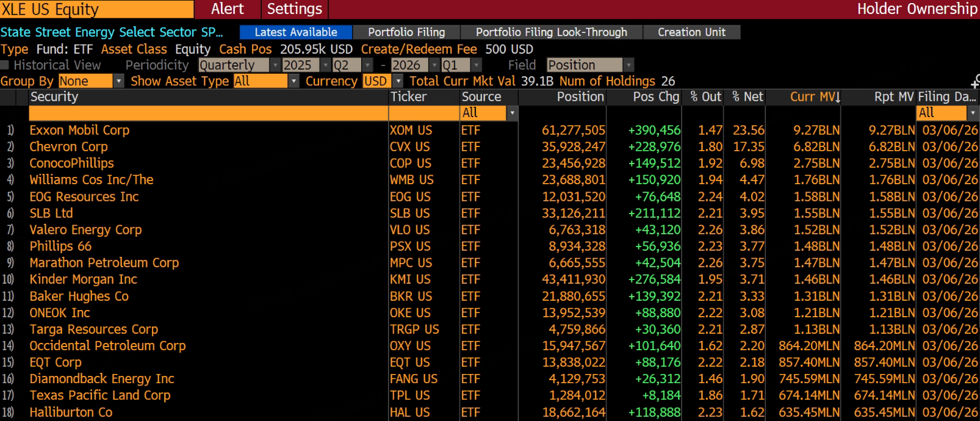Screen dimensions: 980x421
Task: Click position change +228,976
Action: coord(654,147)
